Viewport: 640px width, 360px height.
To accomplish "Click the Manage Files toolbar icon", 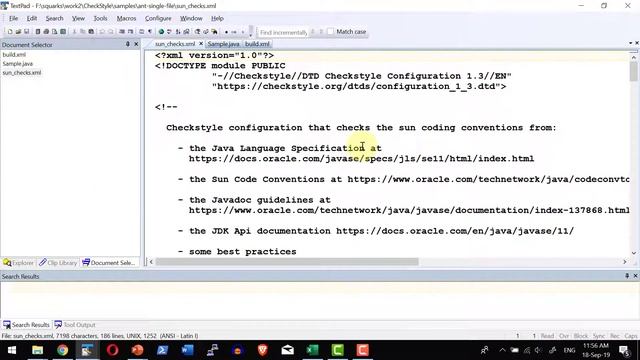I will [x=38, y=31].
